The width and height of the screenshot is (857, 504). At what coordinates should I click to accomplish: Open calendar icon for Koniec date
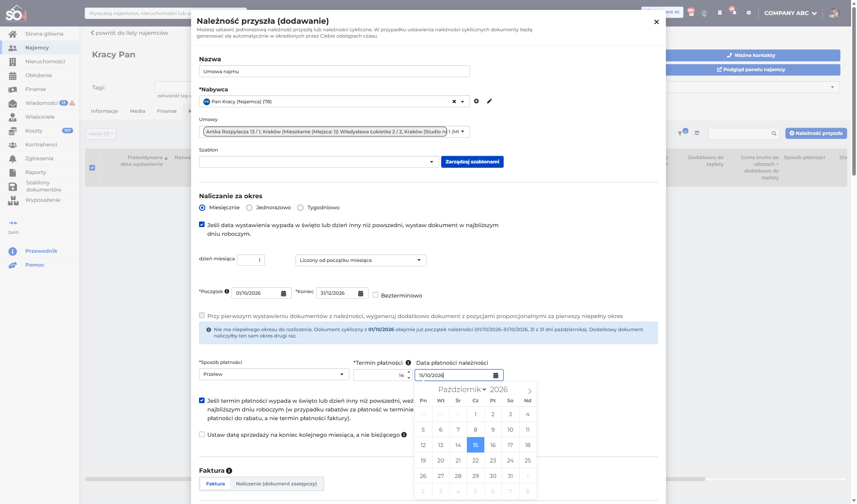coord(361,293)
